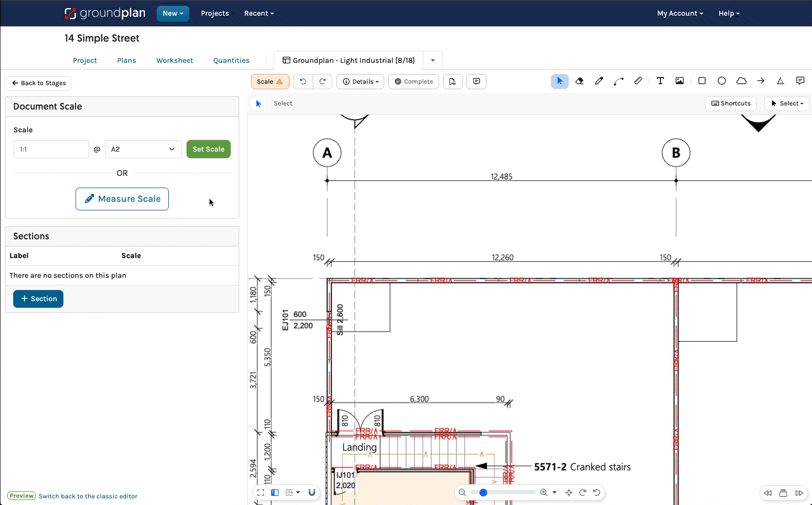Open the grid options dropdown arrow

(x=298, y=492)
